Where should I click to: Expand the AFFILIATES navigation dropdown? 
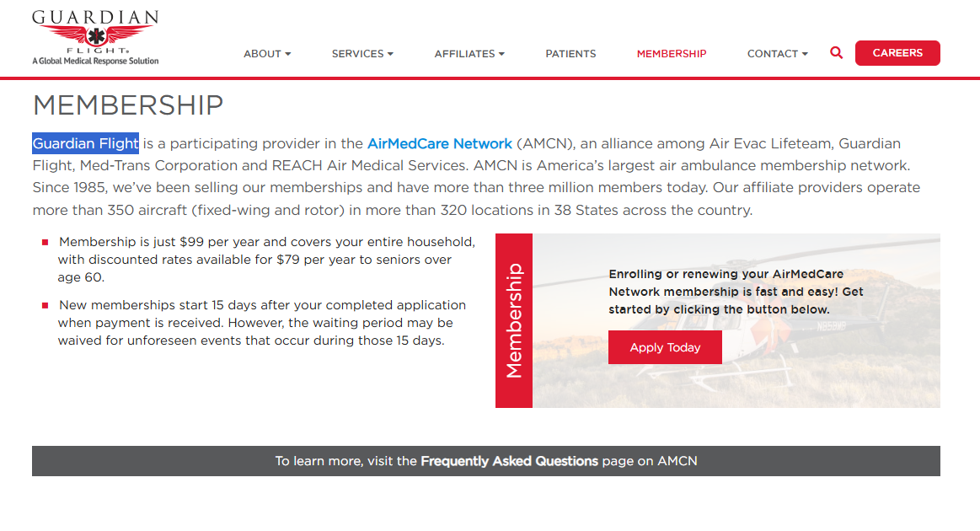click(x=469, y=54)
